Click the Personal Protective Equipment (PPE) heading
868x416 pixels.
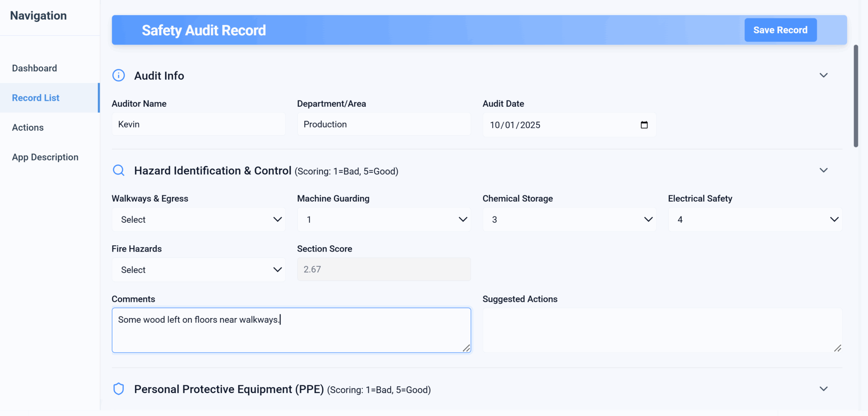point(229,389)
